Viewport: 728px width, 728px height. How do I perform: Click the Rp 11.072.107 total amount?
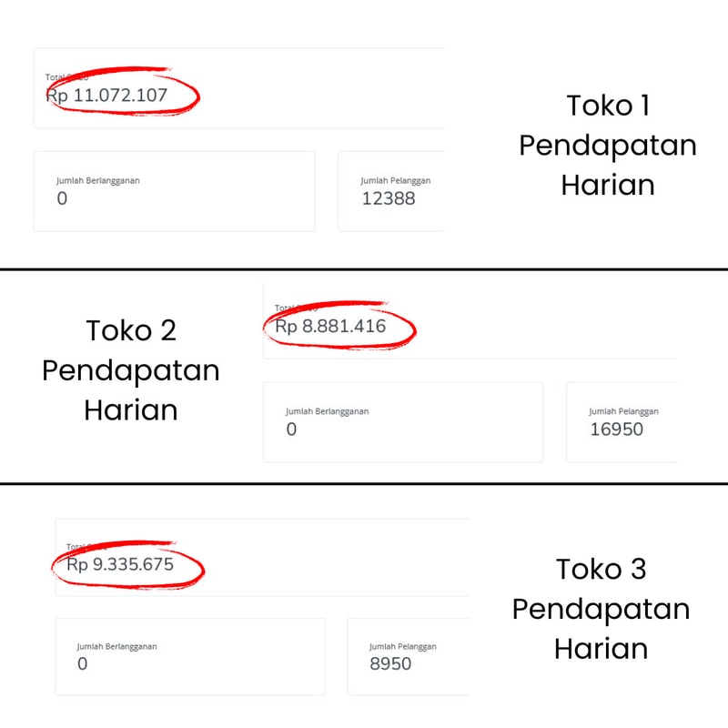[x=106, y=96]
